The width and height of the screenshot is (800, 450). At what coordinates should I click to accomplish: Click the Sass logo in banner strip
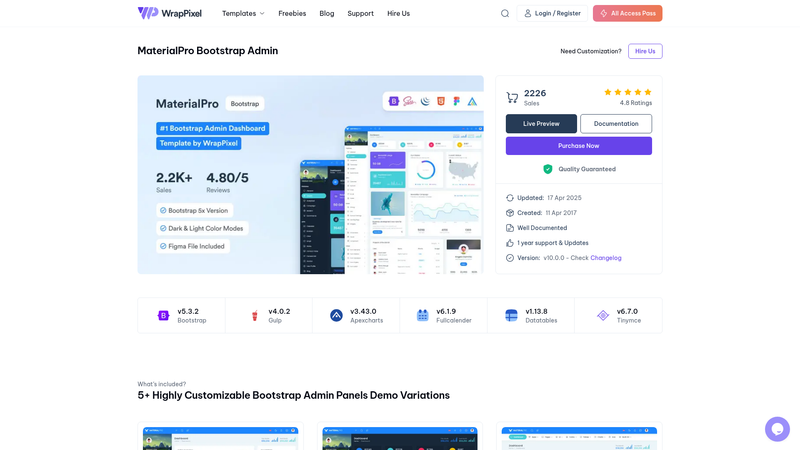tap(409, 102)
